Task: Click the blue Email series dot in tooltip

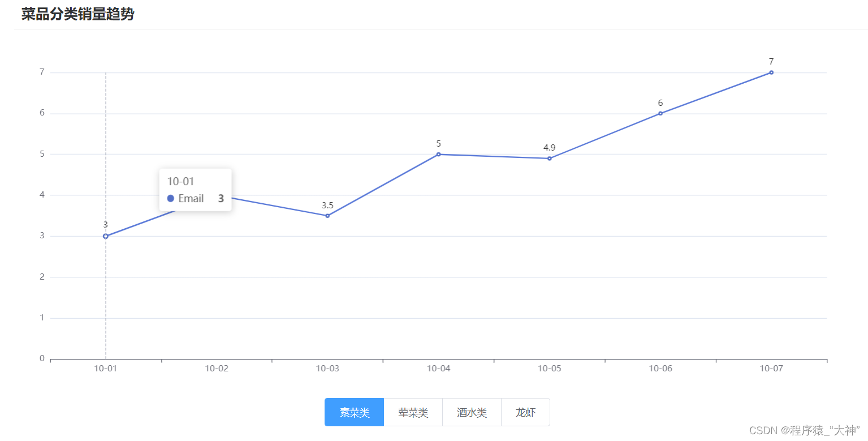Action: (171, 199)
